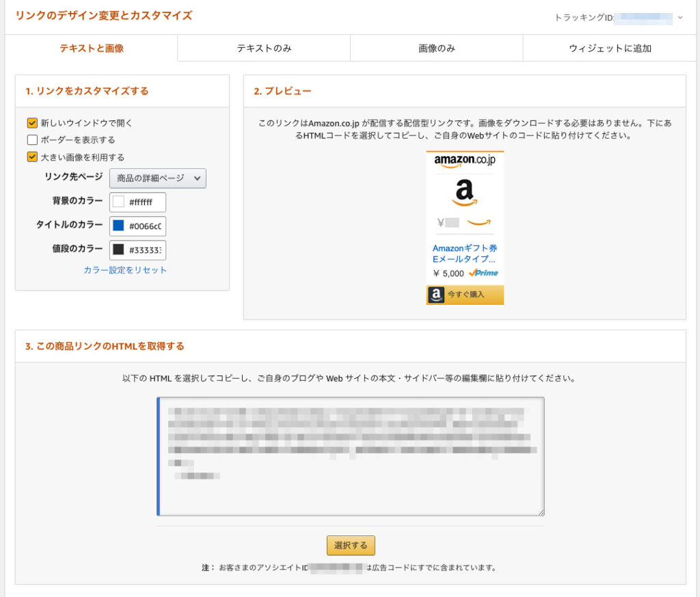The height and width of the screenshot is (597, 700).
Task: Click the ¥ 5,000 price text
Action: (448, 274)
